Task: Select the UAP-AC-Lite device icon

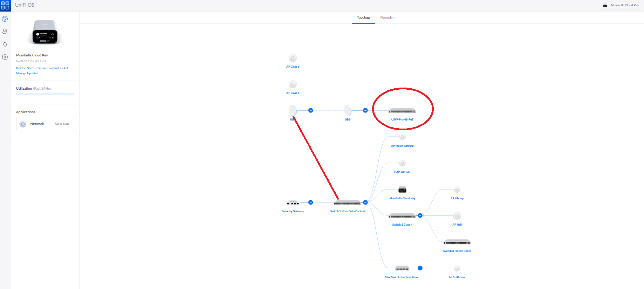Action: tap(402, 163)
